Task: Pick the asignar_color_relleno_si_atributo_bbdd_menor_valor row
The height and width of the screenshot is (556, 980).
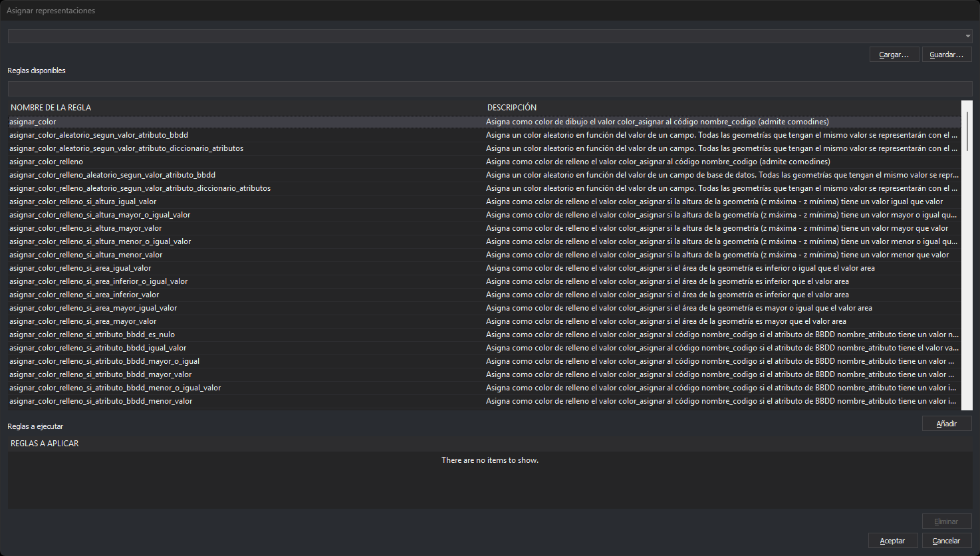Action: pyautogui.click(x=485, y=401)
